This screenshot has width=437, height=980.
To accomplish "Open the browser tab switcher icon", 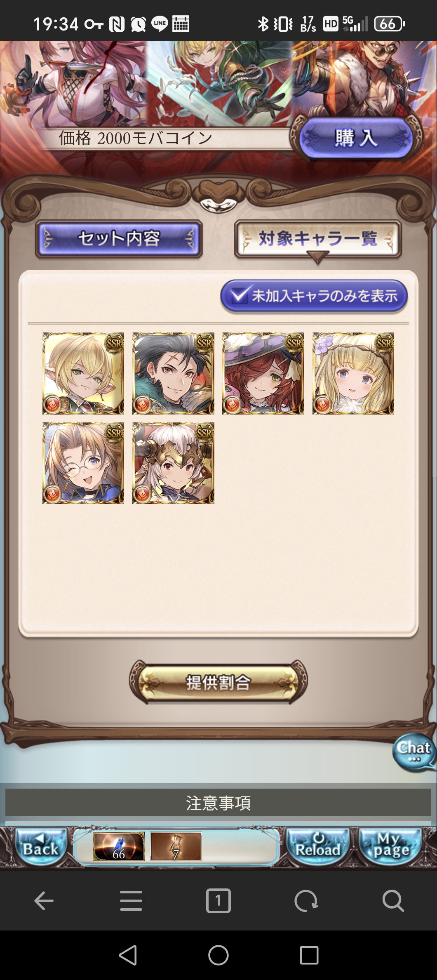I will 218,900.
